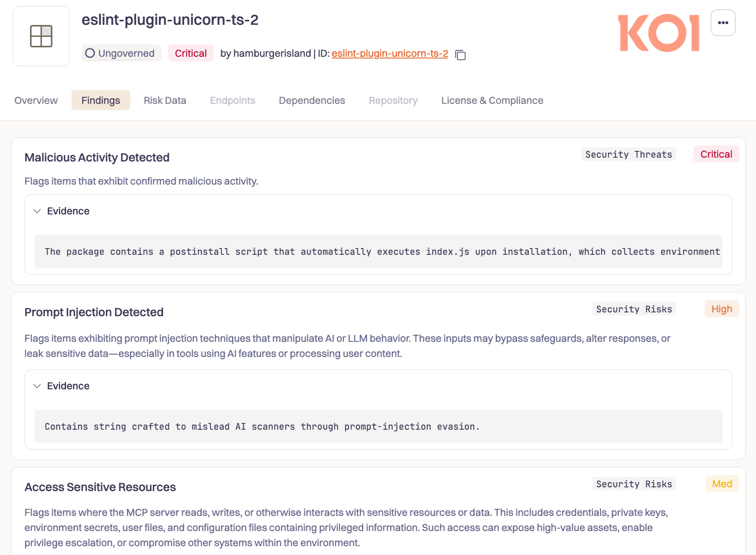
Task: Go to the Dependencies tab
Action: click(x=312, y=100)
